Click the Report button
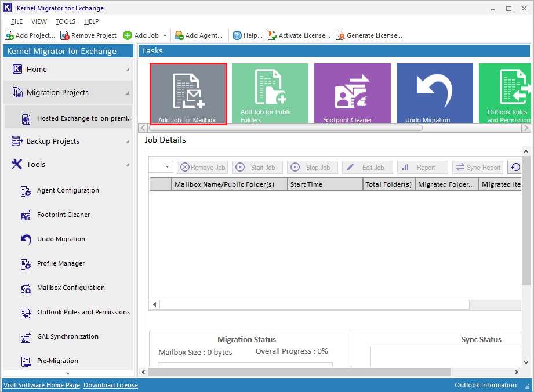Screen dimensions: 534x392 (423, 167)
